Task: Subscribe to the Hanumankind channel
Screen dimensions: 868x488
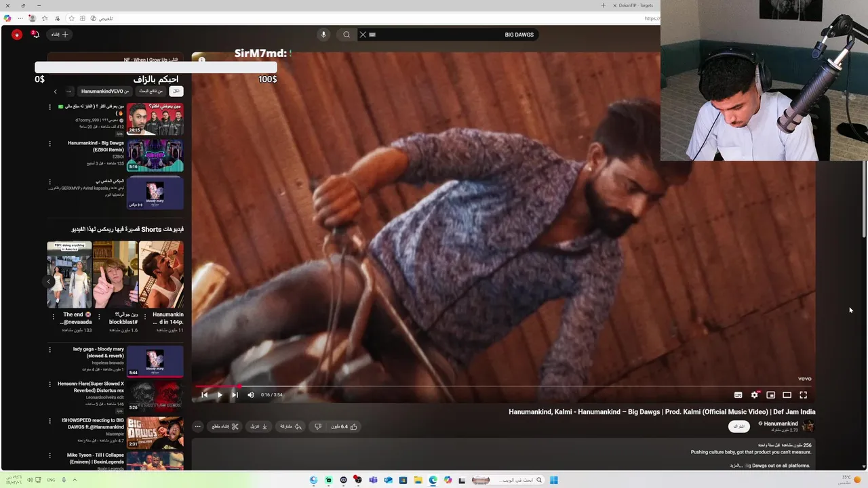Action: pos(739,426)
